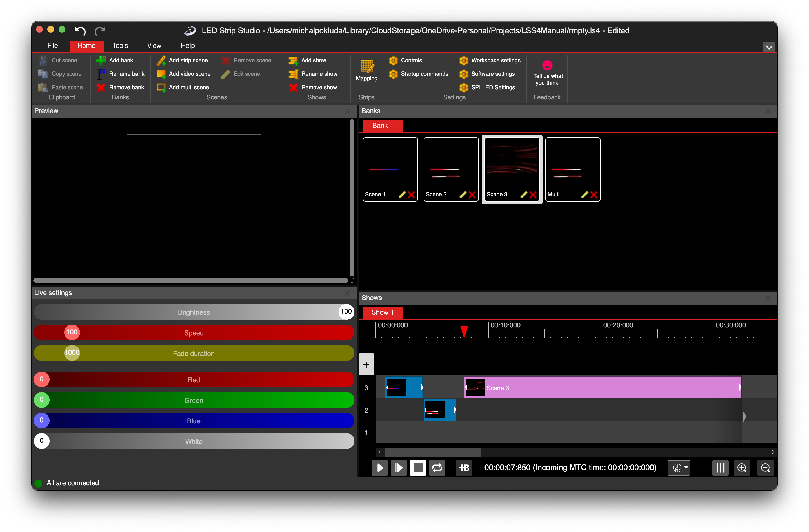Viewport: 809px width, 532px height.
Task: Redo the last undone action
Action: pos(100,31)
